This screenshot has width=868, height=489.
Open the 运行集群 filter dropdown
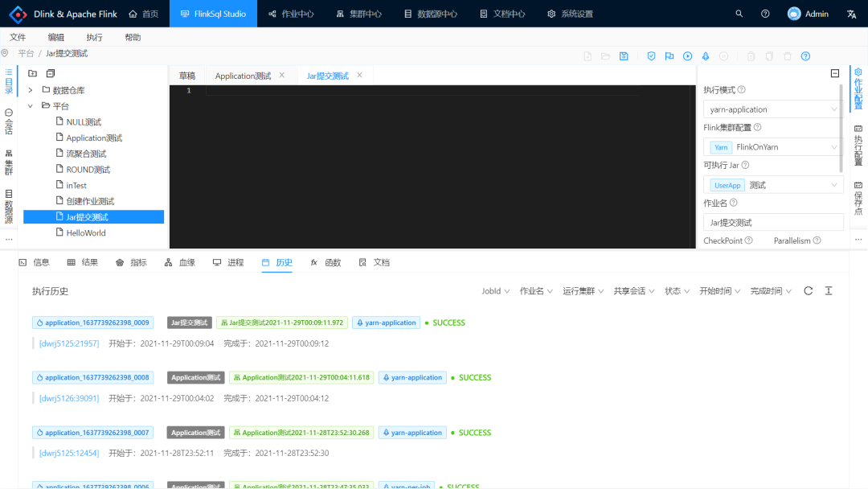583,290
